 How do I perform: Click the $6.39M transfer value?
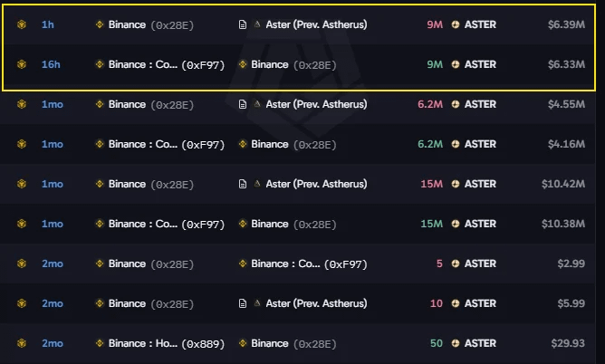(566, 24)
